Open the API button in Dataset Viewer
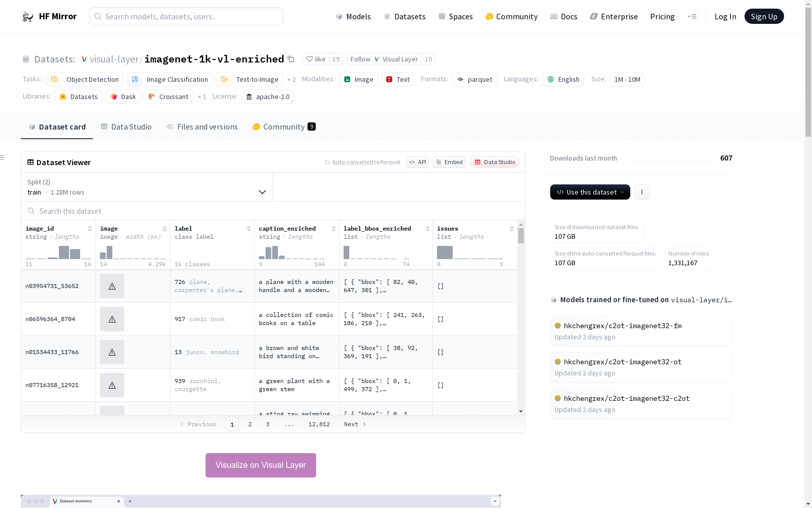The height and width of the screenshot is (508, 812). (418, 162)
